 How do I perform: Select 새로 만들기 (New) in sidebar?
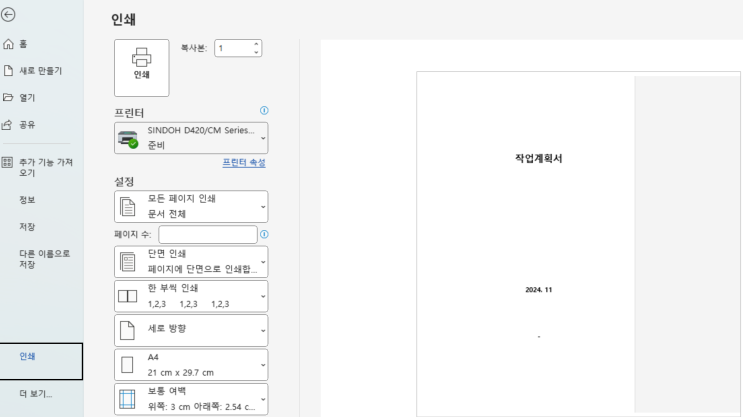click(x=42, y=71)
